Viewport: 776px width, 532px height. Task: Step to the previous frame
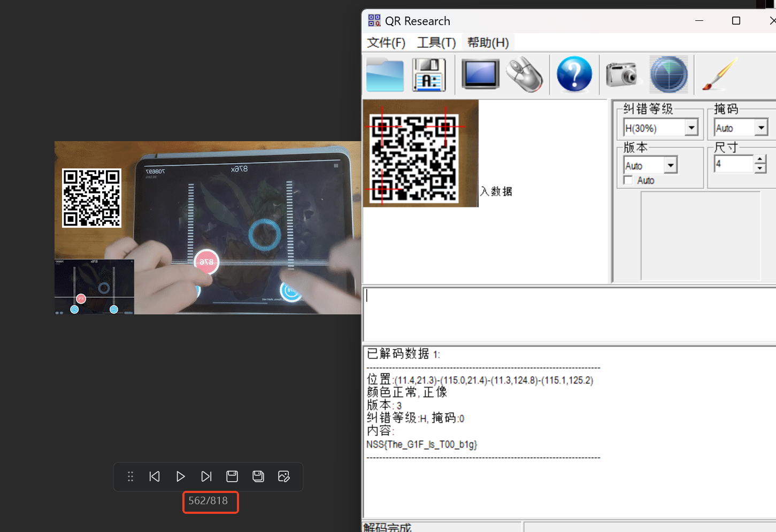(x=155, y=476)
